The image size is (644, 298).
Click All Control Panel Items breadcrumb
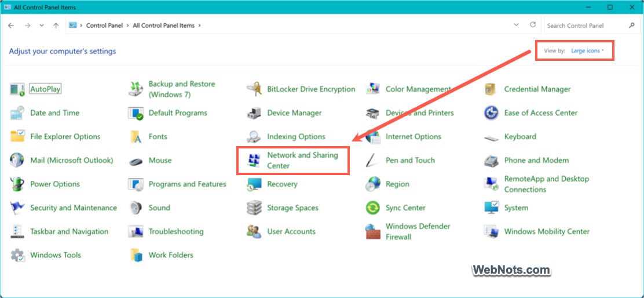(163, 26)
